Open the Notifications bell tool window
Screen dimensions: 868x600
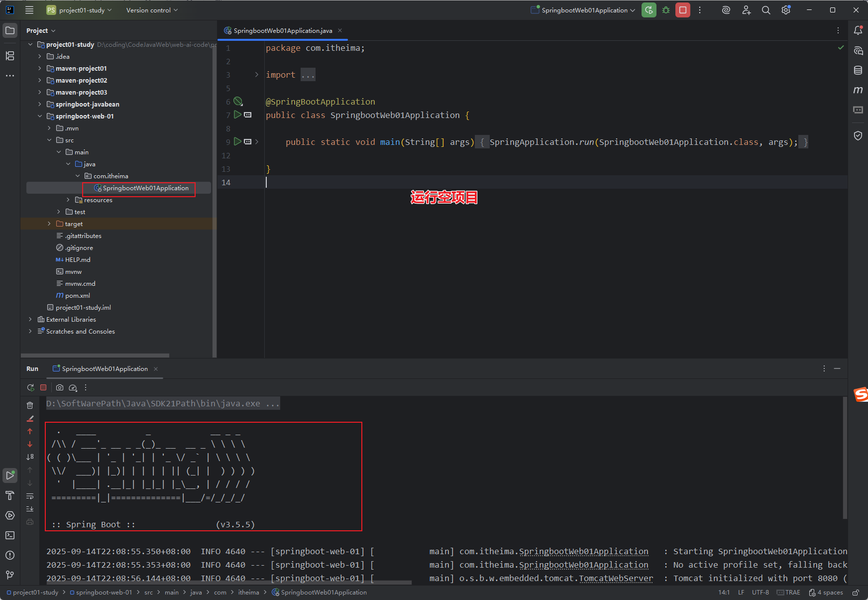[858, 30]
